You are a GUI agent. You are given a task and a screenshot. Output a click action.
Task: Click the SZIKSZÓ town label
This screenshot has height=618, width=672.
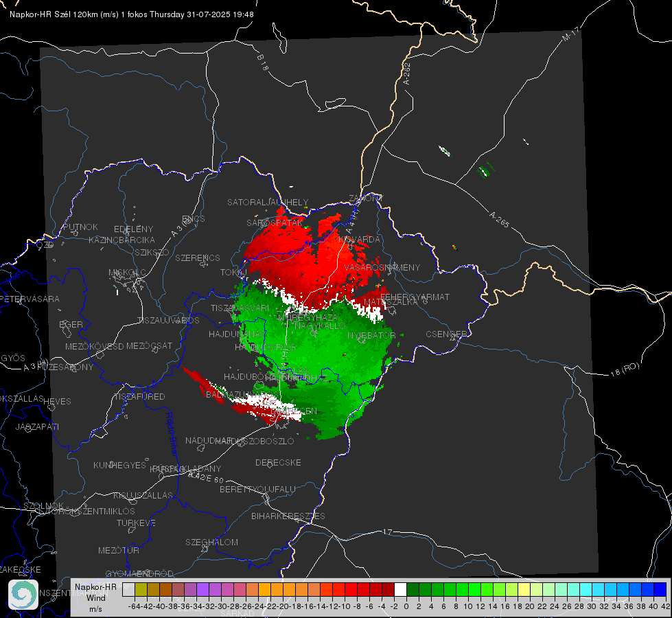[152, 252]
